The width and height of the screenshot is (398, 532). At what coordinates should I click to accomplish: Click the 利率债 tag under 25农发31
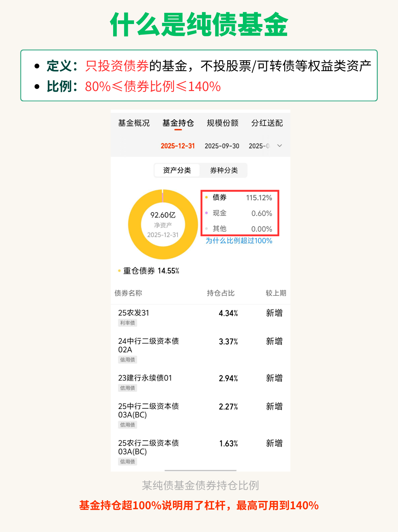click(128, 323)
